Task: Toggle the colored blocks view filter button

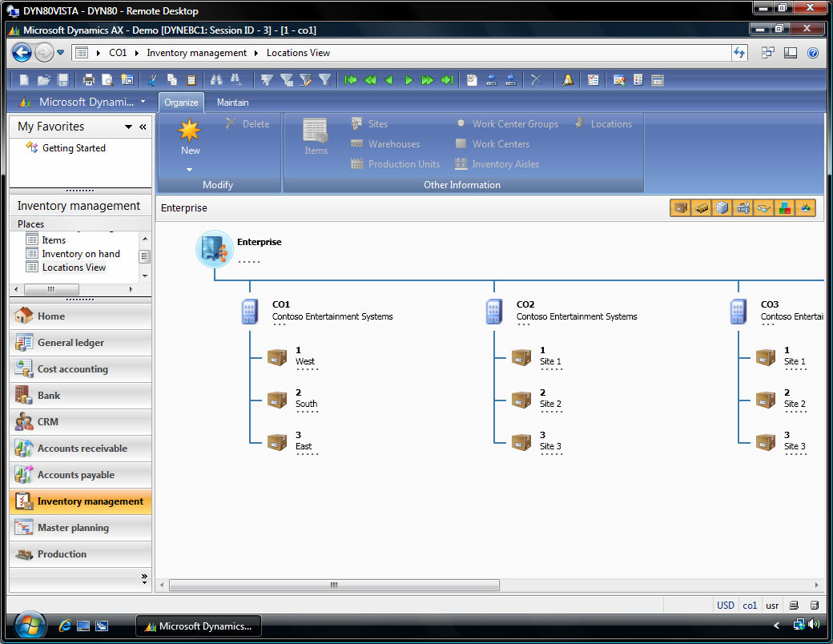Action: coord(784,208)
